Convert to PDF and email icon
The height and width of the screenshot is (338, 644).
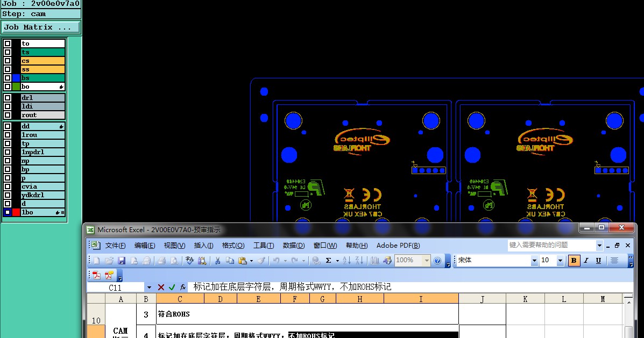(109, 275)
